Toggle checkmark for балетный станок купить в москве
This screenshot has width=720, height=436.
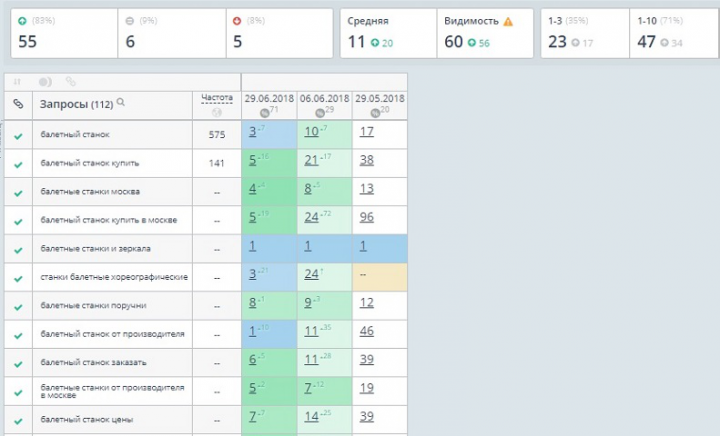(18, 222)
